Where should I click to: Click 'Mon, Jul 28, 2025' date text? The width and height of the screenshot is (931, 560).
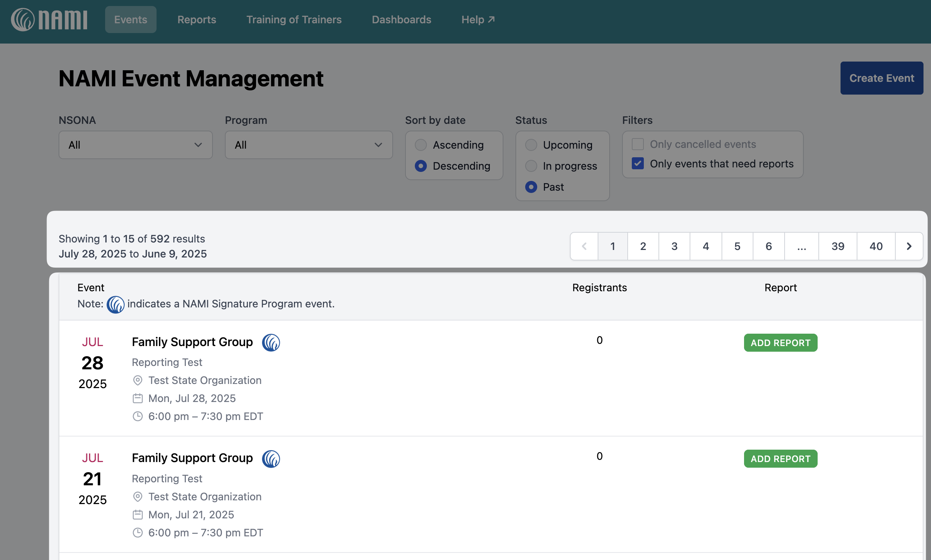click(x=192, y=399)
